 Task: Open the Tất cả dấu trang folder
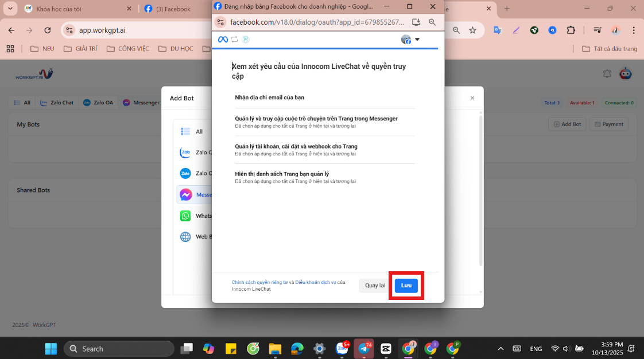610,49
